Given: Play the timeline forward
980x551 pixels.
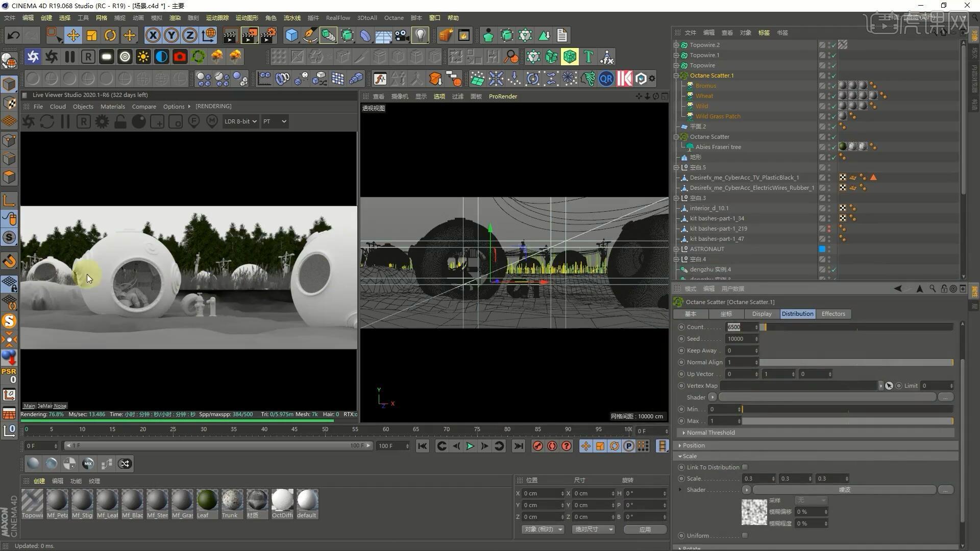Looking at the screenshot, I should coord(470,446).
